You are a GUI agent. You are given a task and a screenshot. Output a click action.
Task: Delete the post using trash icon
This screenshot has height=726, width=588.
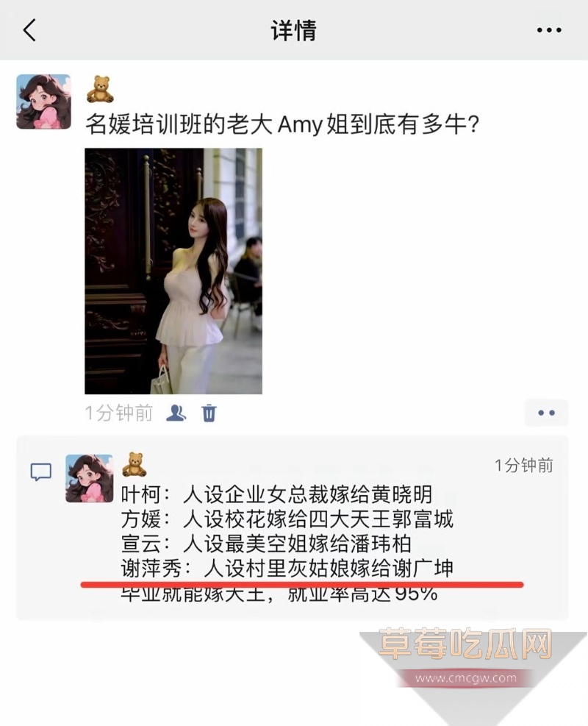tap(209, 413)
